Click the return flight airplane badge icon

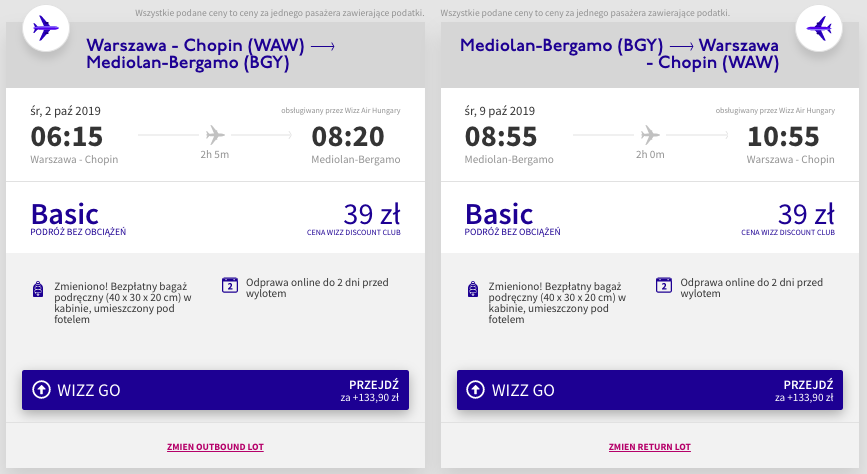point(821,29)
